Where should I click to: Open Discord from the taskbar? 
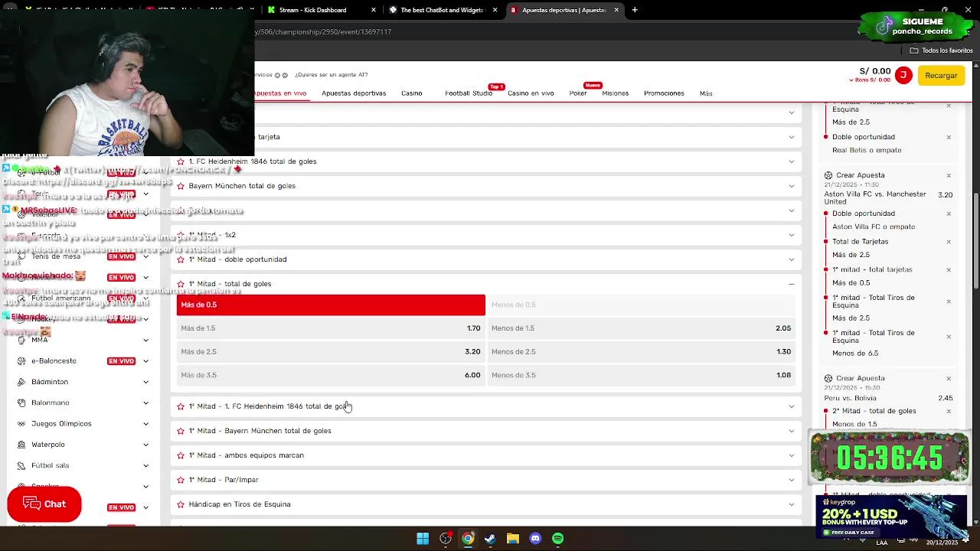(535, 539)
